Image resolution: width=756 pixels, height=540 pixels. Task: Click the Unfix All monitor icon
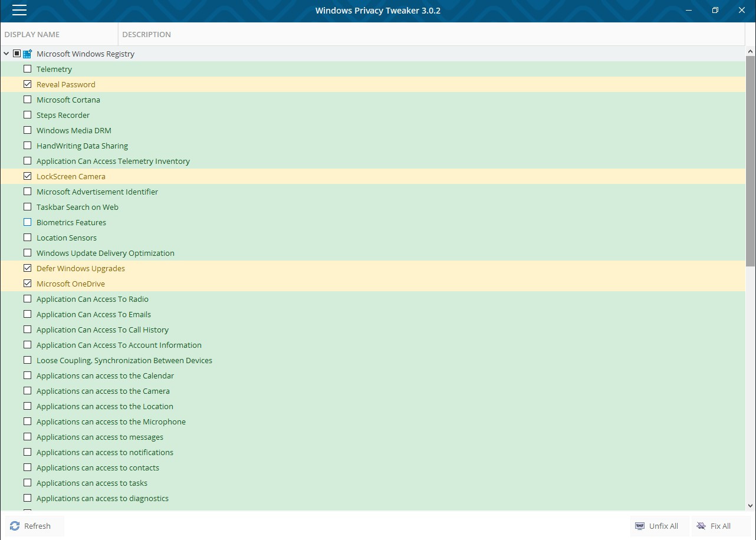click(640, 526)
